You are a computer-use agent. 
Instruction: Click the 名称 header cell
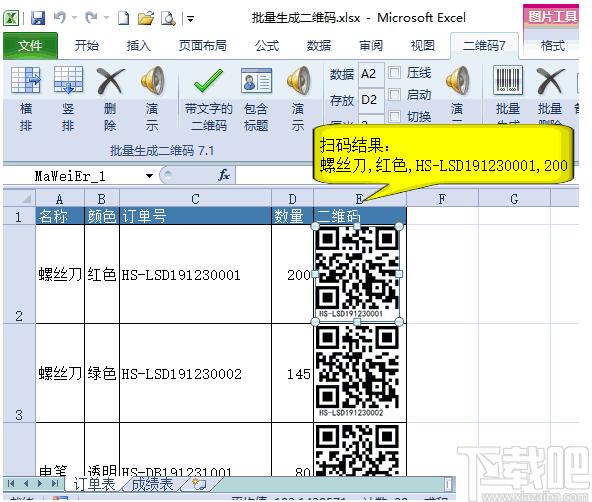pyautogui.click(x=60, y=216)
